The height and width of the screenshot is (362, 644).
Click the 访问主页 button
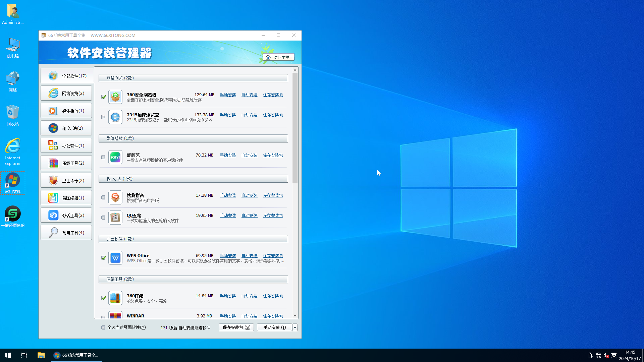[278, 57]
